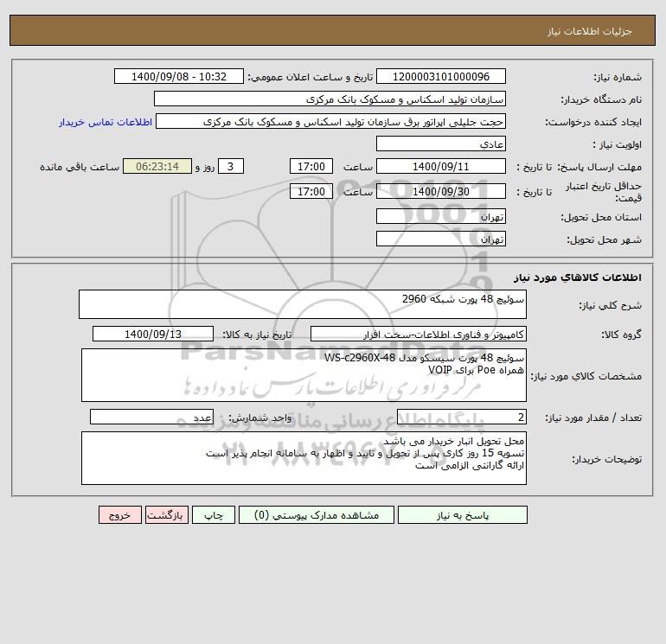Click the خروج exit button
This screenshot has height=644, width=666.
click(x=119, y=515)
